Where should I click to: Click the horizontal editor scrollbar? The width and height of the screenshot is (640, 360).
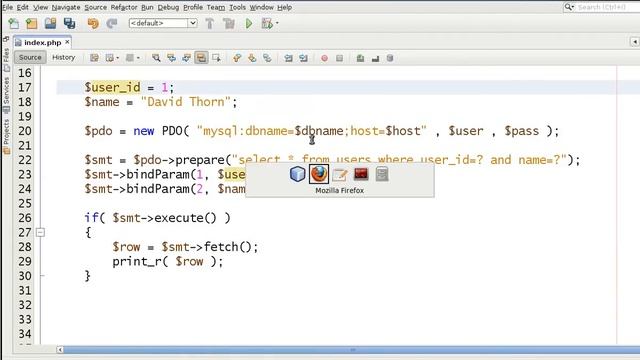(x=352, y=350)
